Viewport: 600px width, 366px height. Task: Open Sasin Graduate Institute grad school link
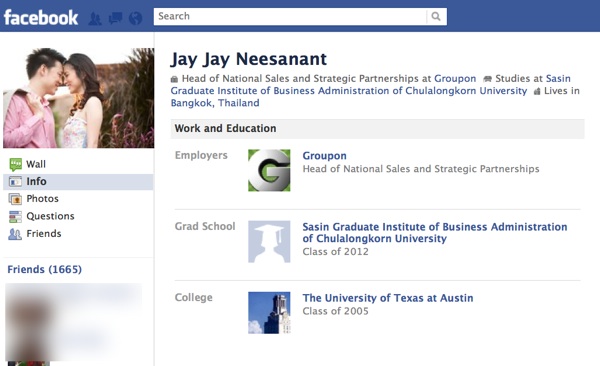435,233
